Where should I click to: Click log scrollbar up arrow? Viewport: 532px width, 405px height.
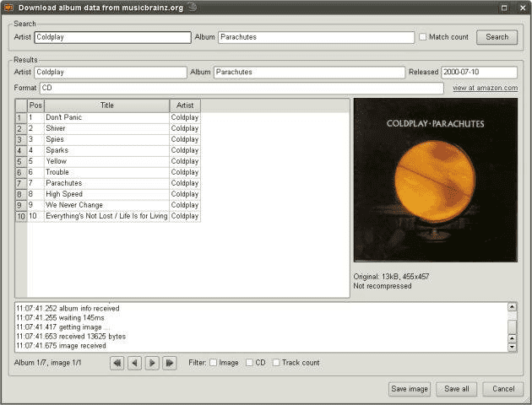(x=512, y=307)
